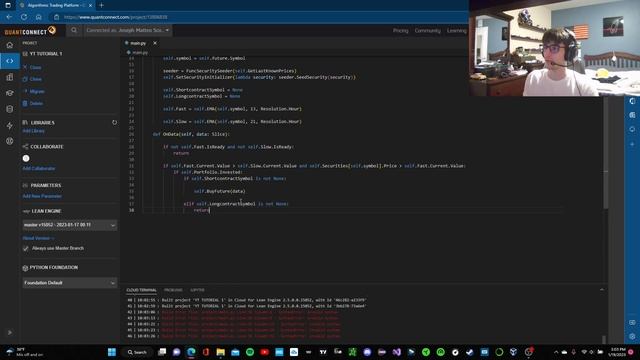Screen dimensions: 640x360
Task: Click the Add Library link
Action: pos(33,131)
